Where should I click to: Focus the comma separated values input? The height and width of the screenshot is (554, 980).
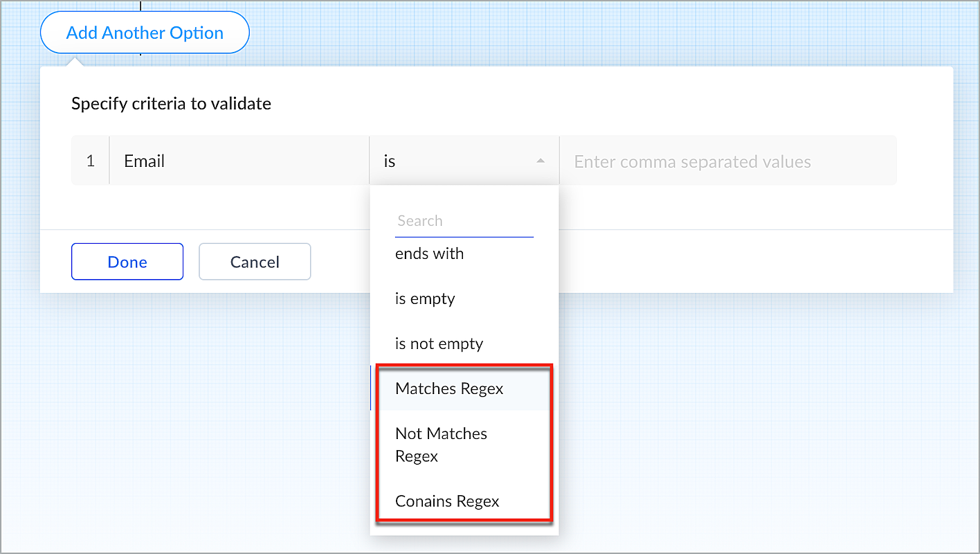727,161
